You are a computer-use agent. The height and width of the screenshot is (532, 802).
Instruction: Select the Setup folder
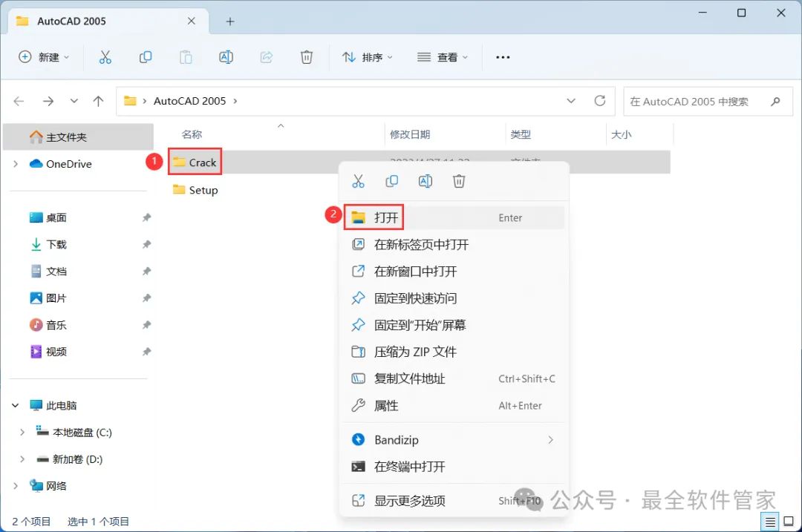195,190
